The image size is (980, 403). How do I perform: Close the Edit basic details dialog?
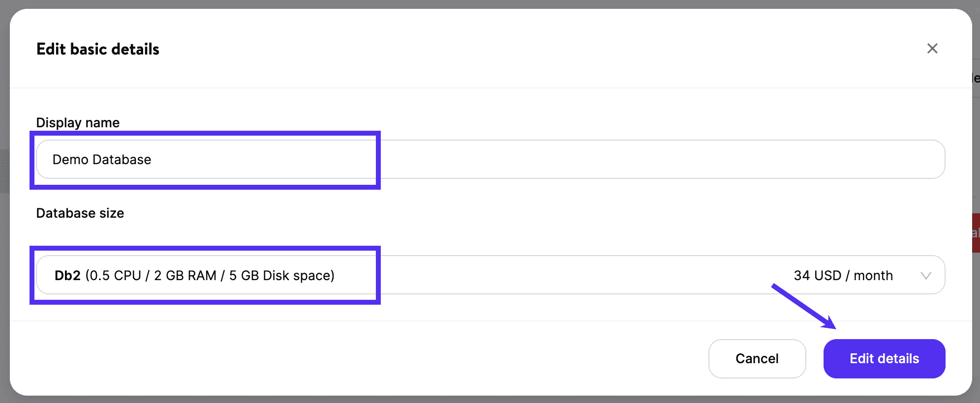932,49
